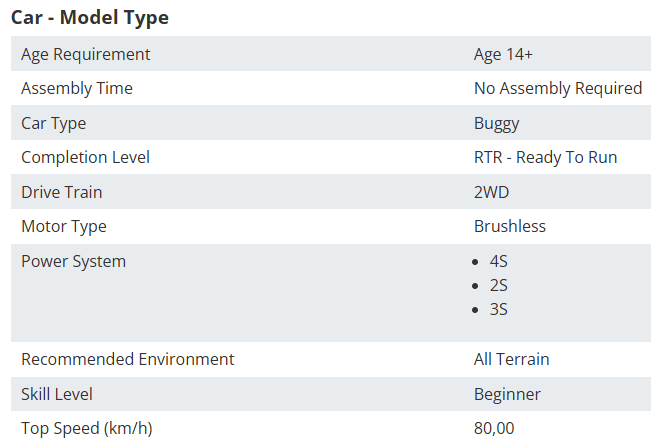Select the Completion Level label

click(86, 157)
